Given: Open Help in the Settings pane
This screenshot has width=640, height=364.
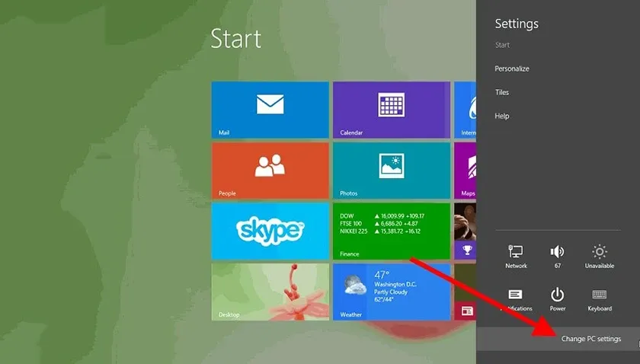Looking at the screenshot, I should [x=501, y=116].
